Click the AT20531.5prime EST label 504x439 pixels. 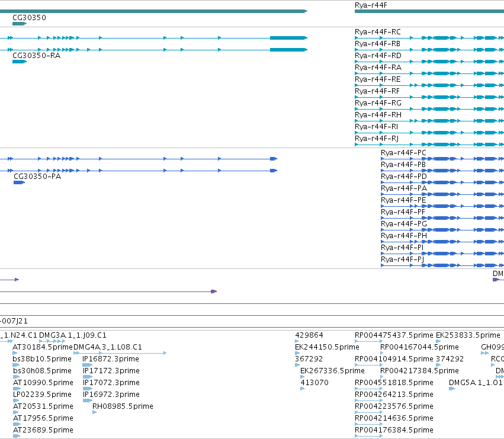click(43, 406)
